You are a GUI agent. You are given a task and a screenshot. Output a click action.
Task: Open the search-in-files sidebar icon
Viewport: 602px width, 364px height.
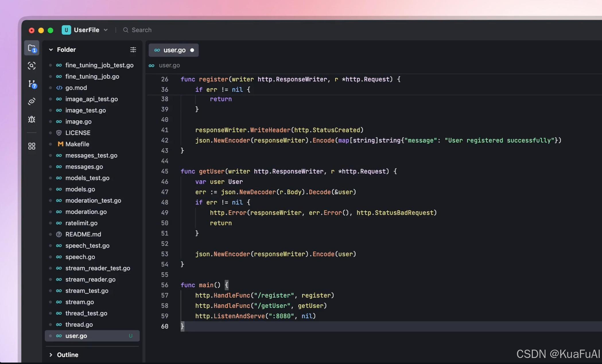click(32, 66)
